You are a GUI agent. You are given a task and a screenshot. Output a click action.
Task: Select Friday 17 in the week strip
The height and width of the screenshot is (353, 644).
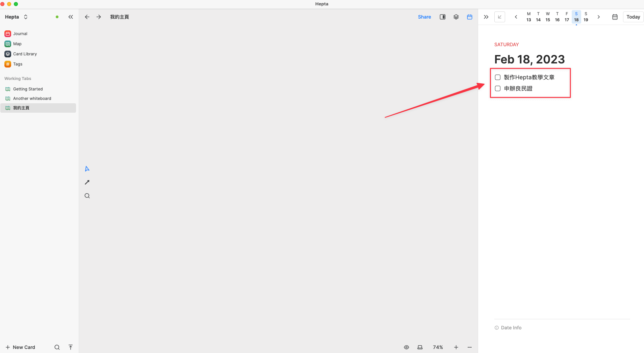(567, 17)
